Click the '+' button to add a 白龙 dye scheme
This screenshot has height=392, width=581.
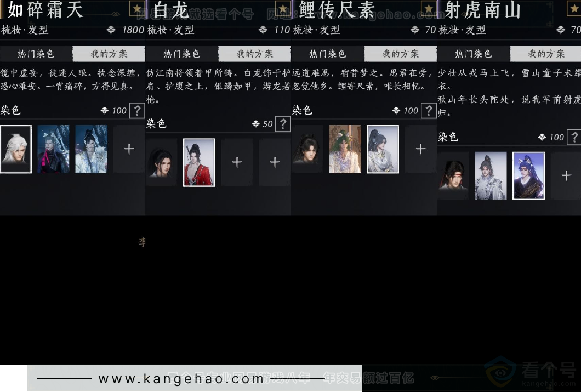coord(236,162)
